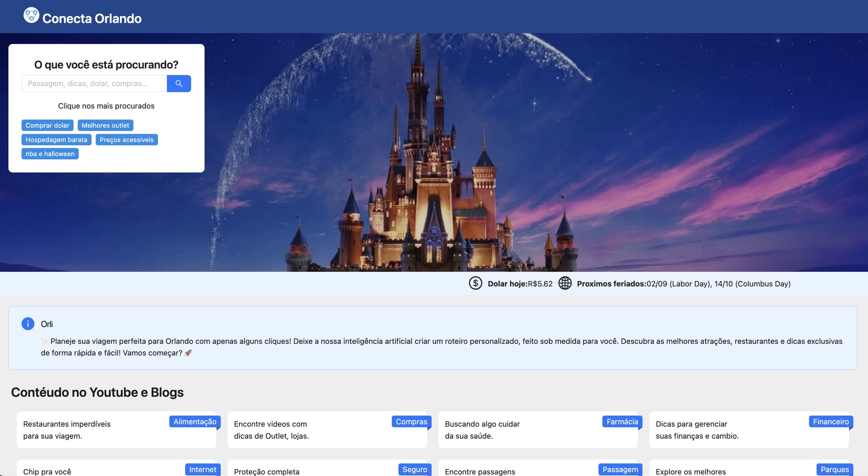Open the 'Restaurantes imperdíveis' Alimentação card
Screen dimensions: 868x476
117,430
